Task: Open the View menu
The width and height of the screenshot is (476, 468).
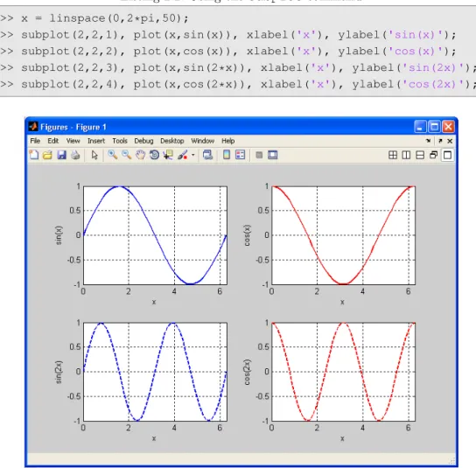Action: (x=73, y=141)
